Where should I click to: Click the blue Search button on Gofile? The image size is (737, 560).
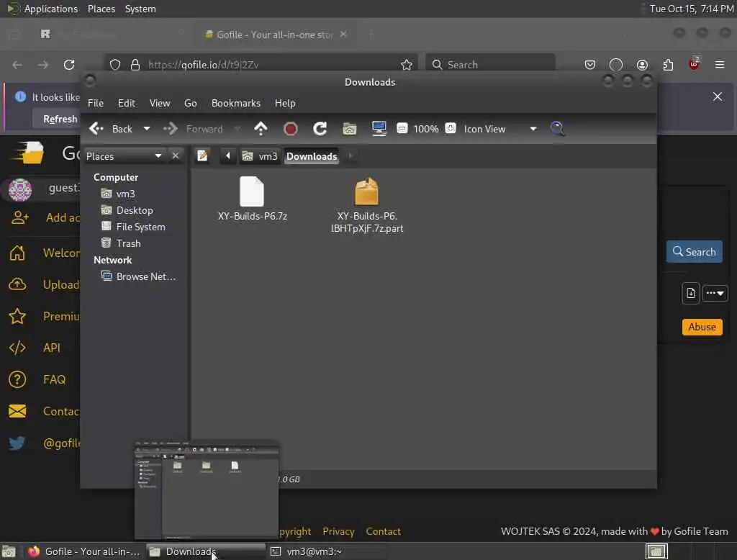(695, 251)
